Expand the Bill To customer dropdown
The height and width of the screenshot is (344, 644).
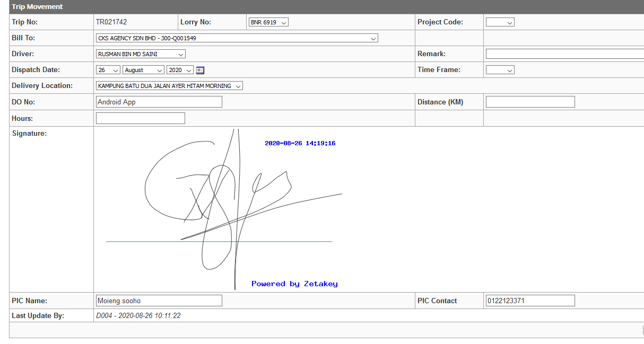click(237, 38)
